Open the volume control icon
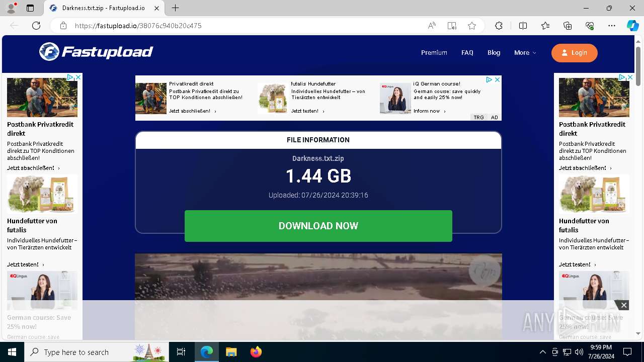Image resolution: width=644 pixels, height=362 pixels. pyautogui.click(x=579, y=352)
